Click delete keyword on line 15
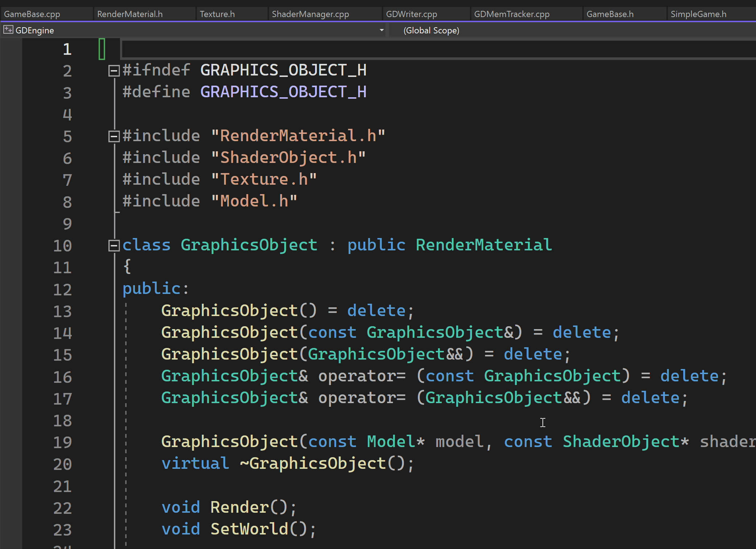756x549 pixels. coord(533,354)
